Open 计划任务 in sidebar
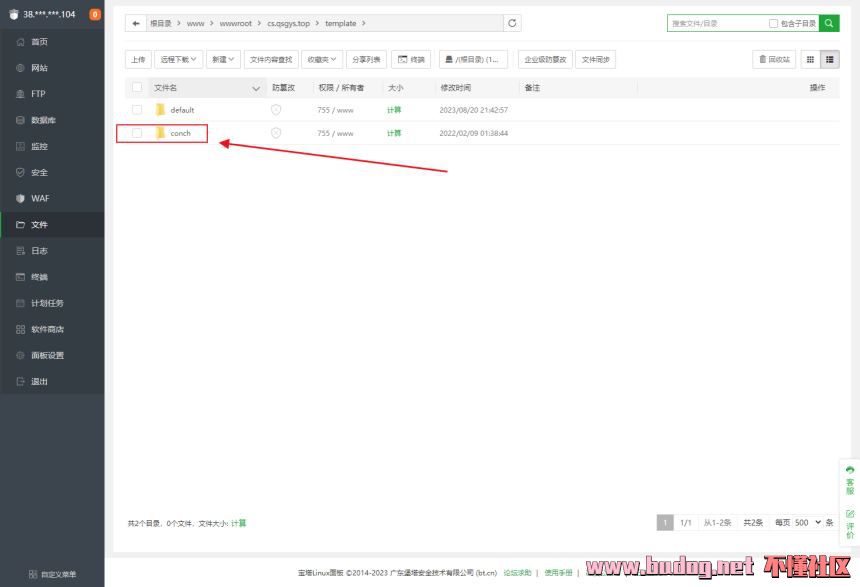The image size is (860, 587). tap(52, 303)
